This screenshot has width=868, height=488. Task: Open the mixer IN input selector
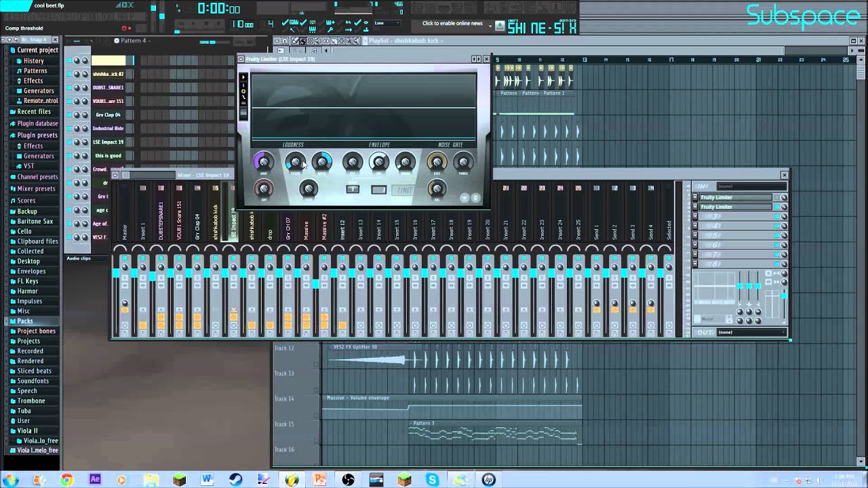click(x=751, y=186)
